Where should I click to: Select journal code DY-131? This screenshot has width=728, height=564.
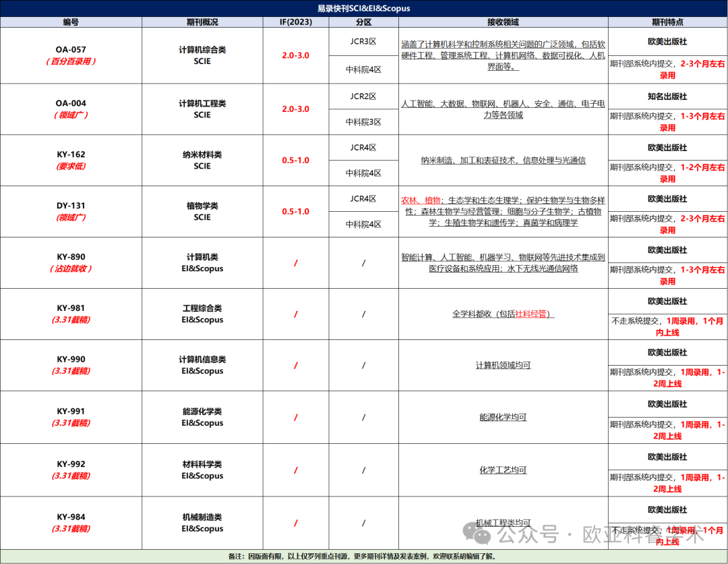coord(71,205)
